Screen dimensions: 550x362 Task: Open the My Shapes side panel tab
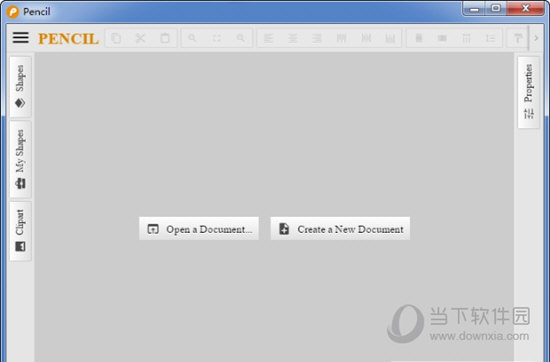pos(20,160)
